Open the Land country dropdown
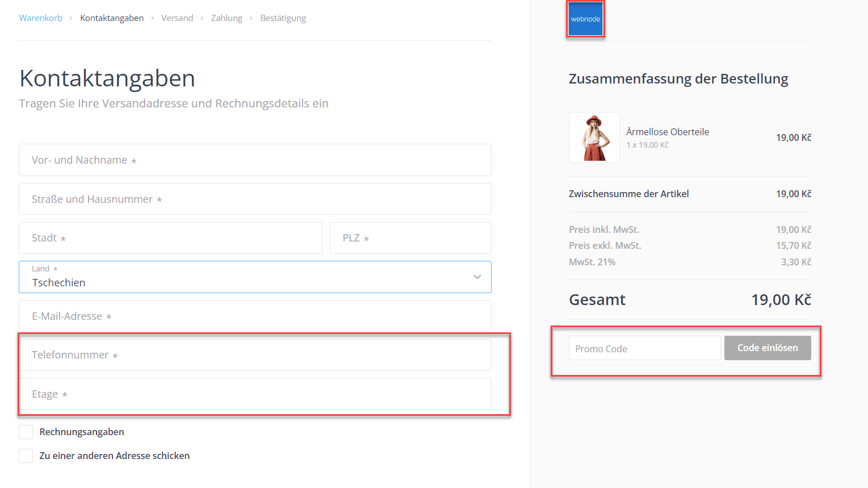 tap(255, 277)
